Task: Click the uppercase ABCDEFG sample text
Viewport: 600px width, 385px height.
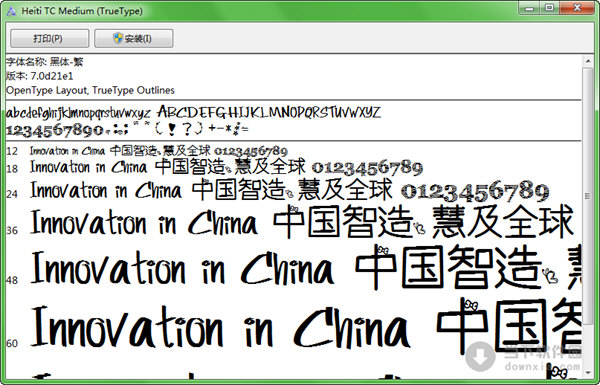Action: tap(269, 112)
